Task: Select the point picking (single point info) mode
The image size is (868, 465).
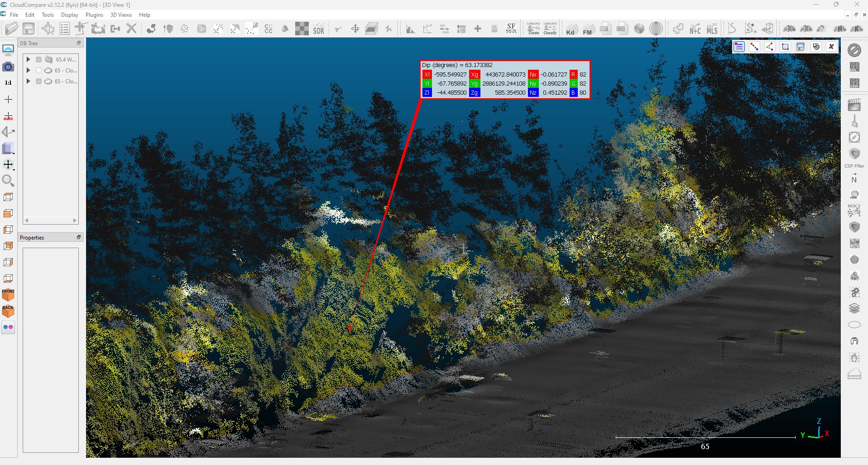Action: point(739,47)
